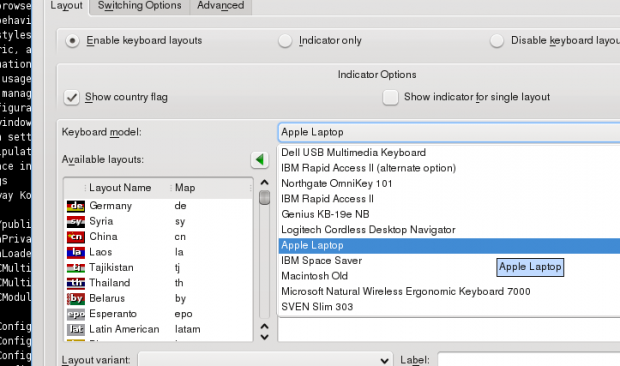Select the Germany flag icon
This screenshot has height=366, width=620.
(76, 206)
